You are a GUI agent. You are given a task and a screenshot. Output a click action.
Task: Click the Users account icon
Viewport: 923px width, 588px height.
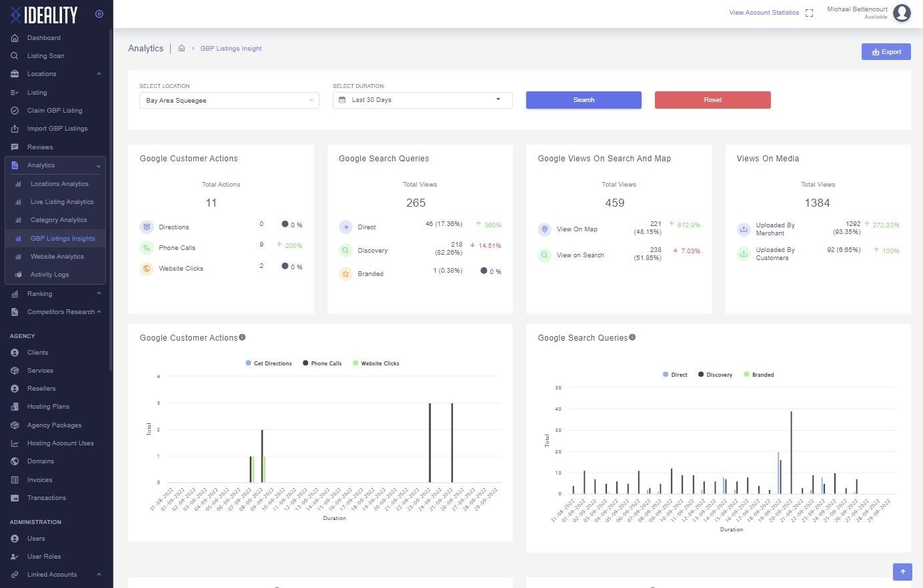(x=15, y=539)
